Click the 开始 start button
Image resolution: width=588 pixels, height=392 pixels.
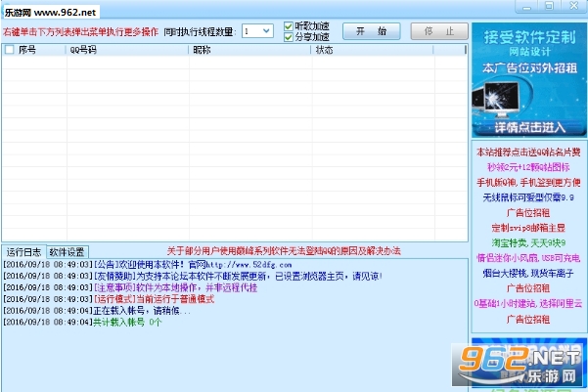coord(371,31)
